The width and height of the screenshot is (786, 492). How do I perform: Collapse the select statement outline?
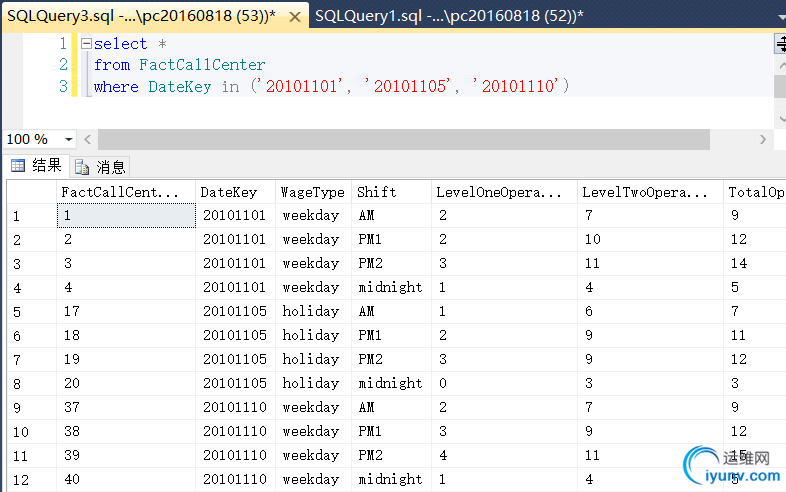86,44
